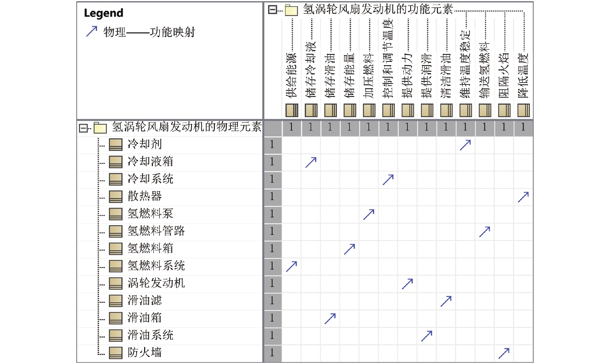The height and width of the screenshot is (364, 610).
Task: Click the block icon beside 冷却剂
Action: pos(115,144)
